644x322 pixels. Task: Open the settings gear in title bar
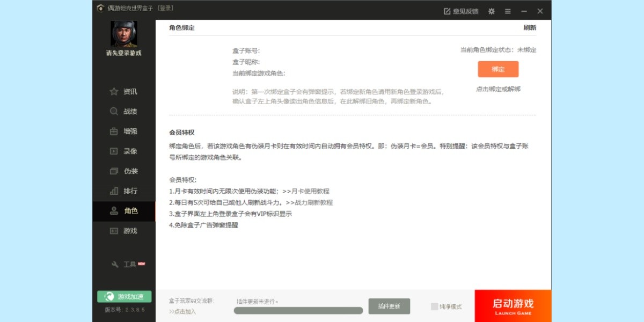[491, 11]
